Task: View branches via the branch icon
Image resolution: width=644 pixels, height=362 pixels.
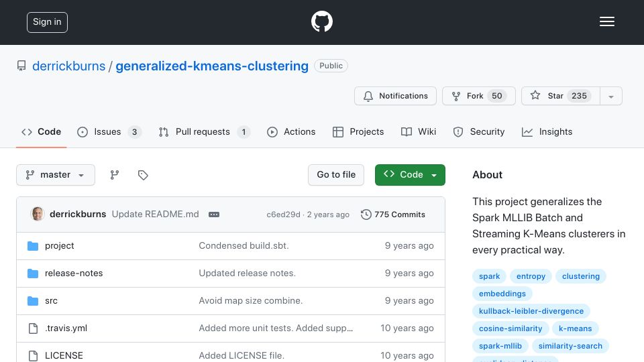Action: click(x=115, y=175)
